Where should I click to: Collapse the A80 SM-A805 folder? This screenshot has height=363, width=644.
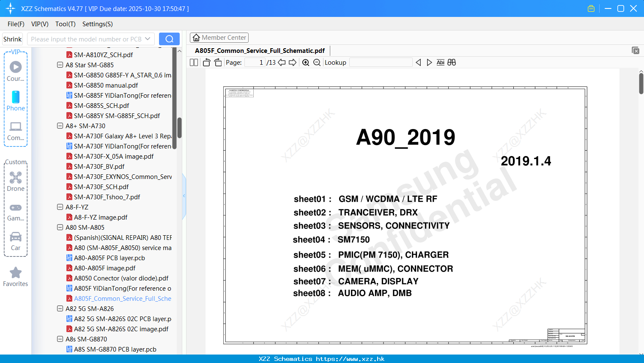[60, 228]
